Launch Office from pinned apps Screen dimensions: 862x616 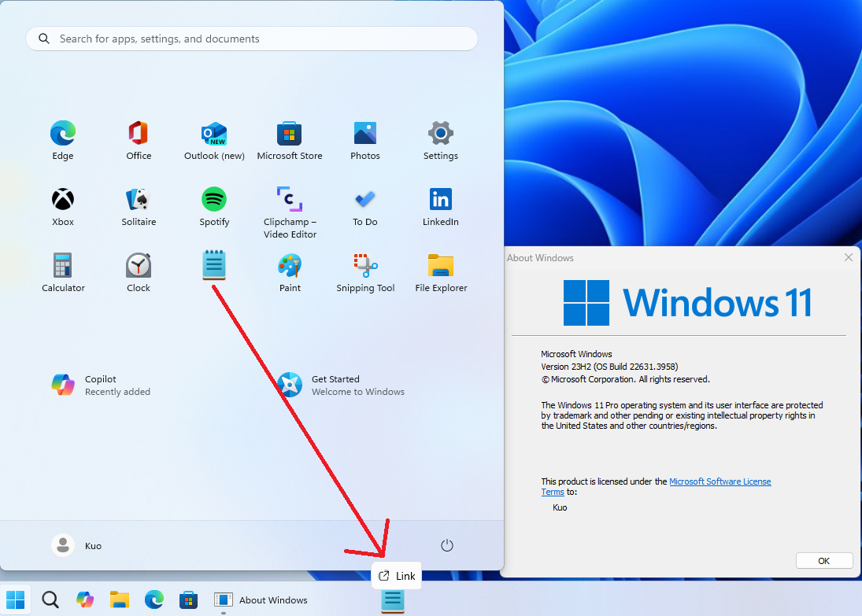click(139, 140)
